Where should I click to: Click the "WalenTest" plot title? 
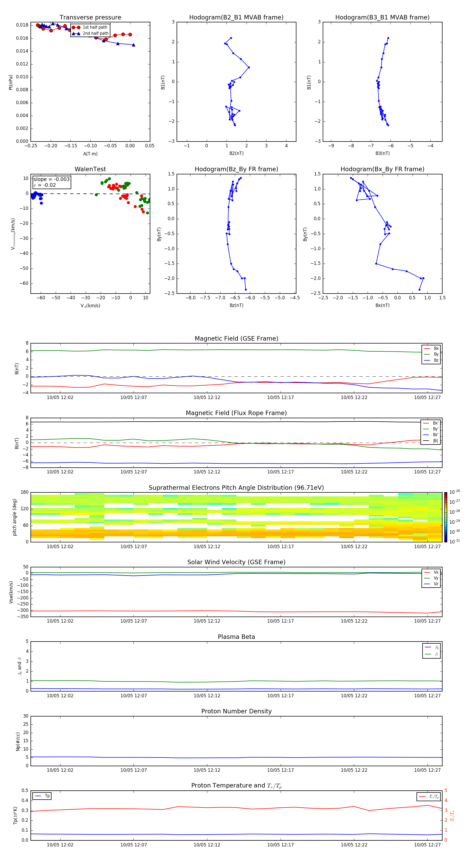tap(90, 169)
